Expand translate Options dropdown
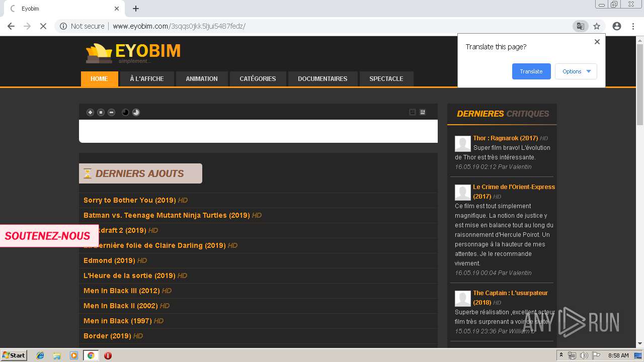 [576, 71]
